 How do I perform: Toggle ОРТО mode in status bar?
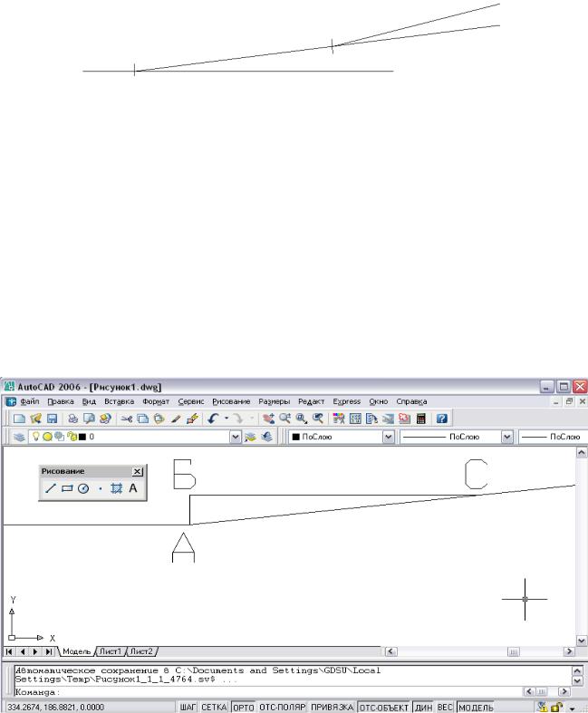(x=244, y=707)
